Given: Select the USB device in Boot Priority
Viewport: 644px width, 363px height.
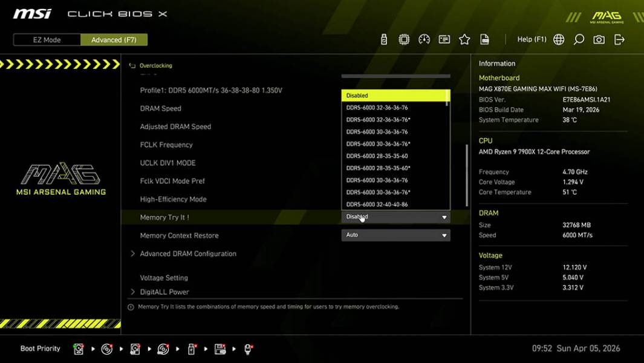Looking at the screenshot, I should [x=190, y=348].
